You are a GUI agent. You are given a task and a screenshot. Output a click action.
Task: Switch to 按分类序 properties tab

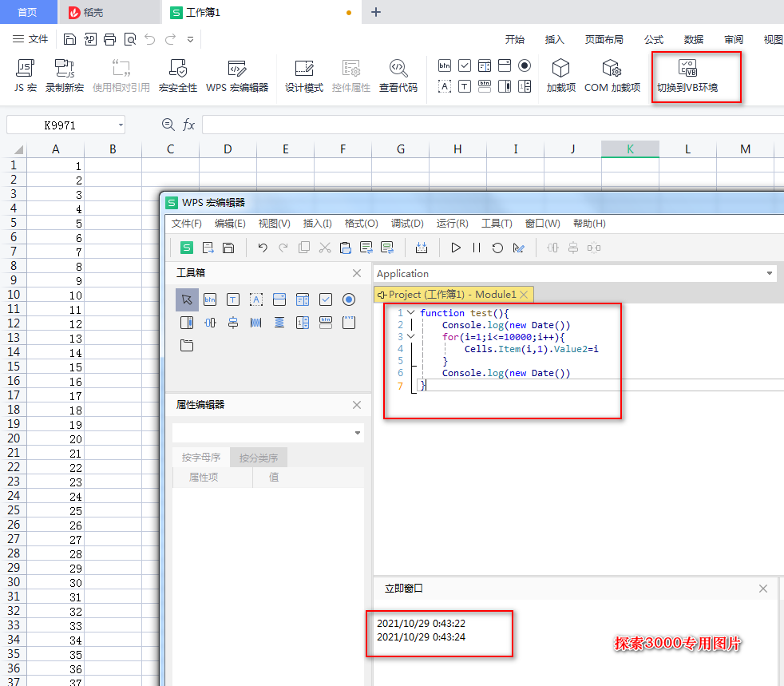[259, 458]
